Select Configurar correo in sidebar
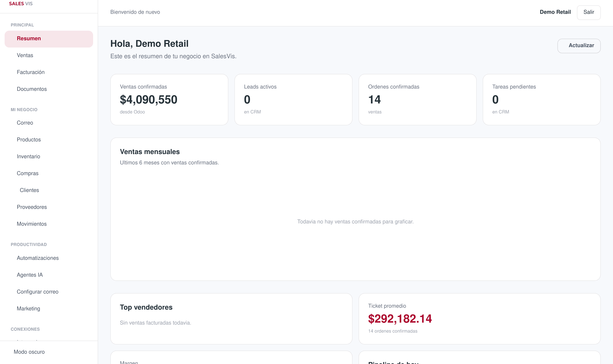 click(x=49, y=292)
